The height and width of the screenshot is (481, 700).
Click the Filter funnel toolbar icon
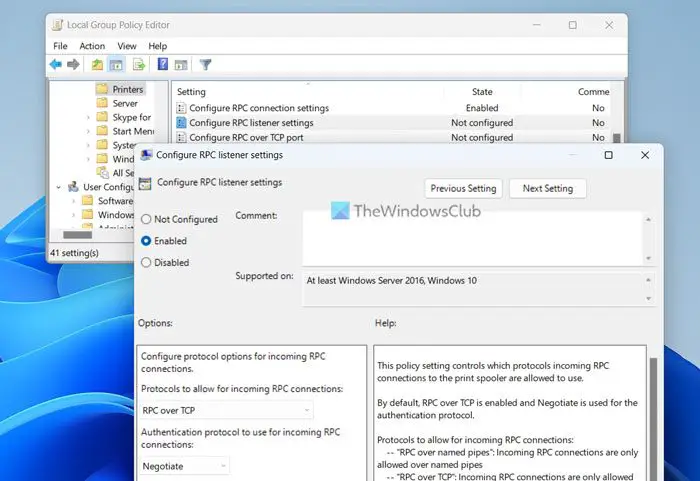(x=205, y=65)
